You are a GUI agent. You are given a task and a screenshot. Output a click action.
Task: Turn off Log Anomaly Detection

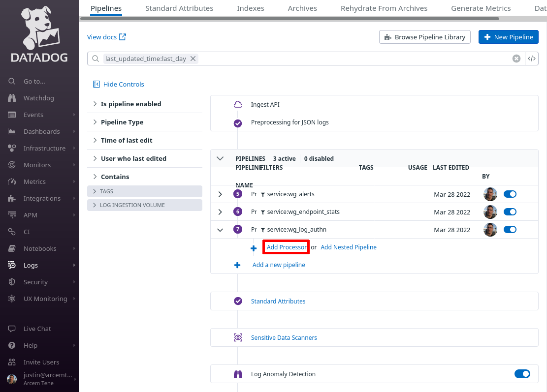point(522,374)
